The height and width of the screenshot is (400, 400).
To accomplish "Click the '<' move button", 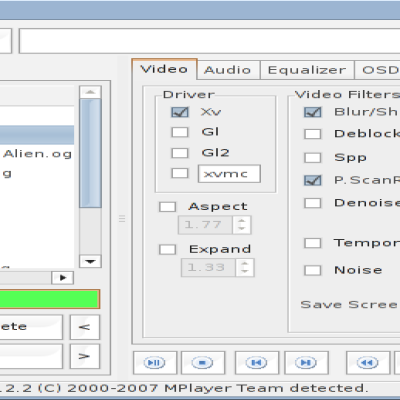I will 85,327.
